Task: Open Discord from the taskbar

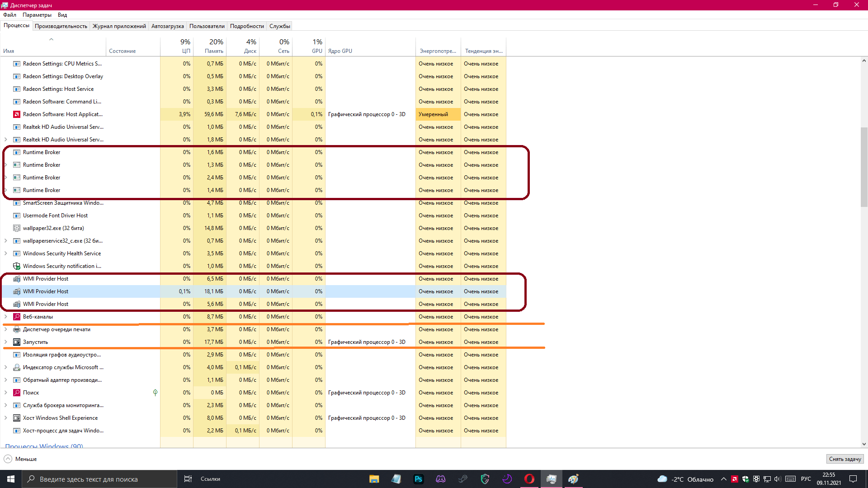Action: tap(440, 479)
